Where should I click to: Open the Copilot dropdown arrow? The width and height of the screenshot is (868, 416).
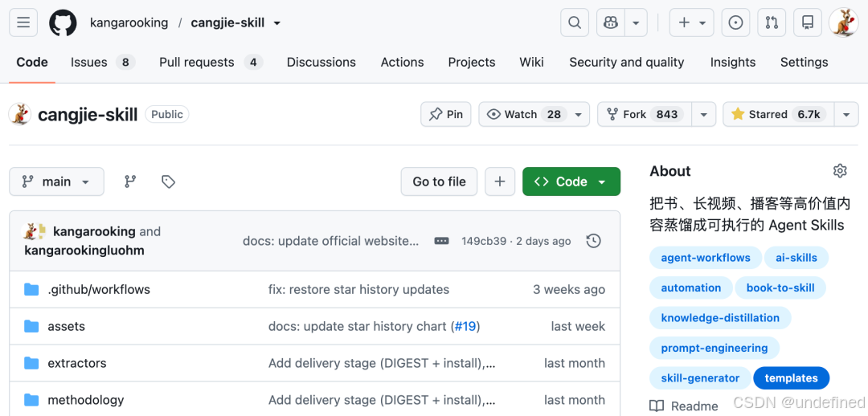(636, 22)
